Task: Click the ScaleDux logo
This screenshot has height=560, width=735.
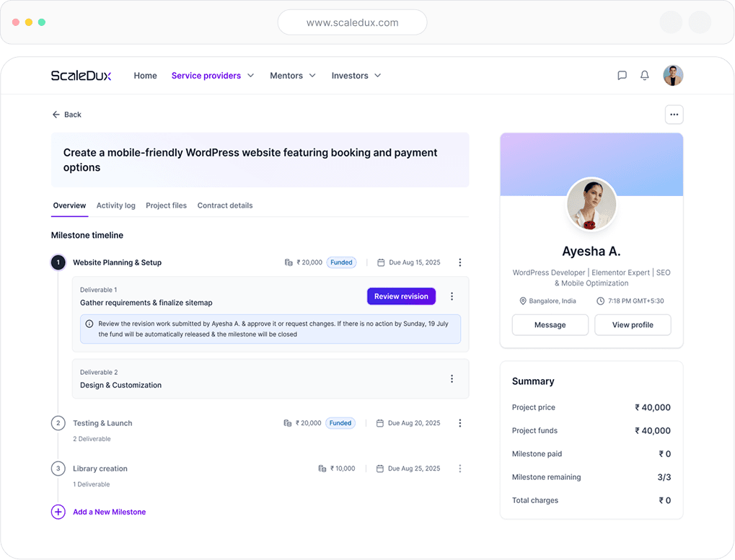Action: [81, 76]
